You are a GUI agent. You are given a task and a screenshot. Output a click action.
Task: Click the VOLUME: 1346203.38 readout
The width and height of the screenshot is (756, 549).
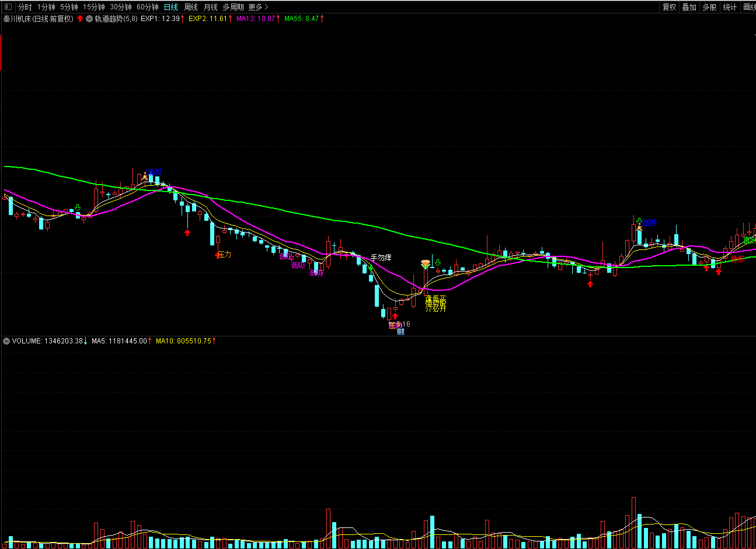click(x=48, y=341)
